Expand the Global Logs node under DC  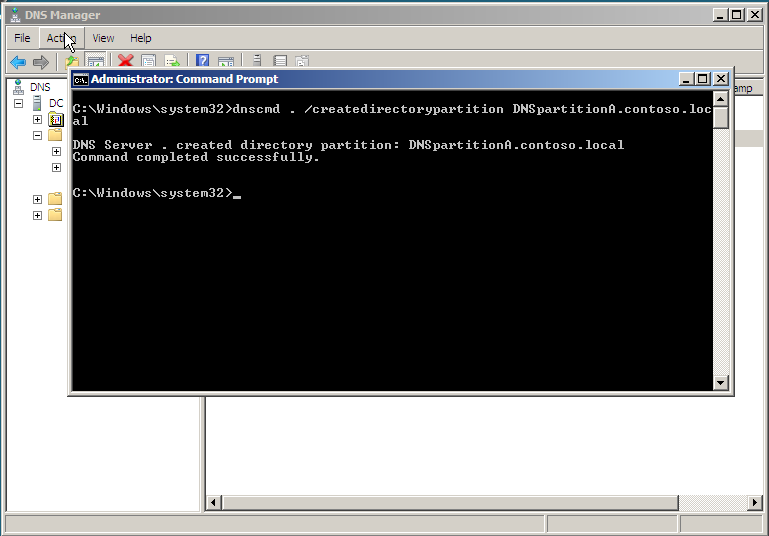click(x=37, y=120)
